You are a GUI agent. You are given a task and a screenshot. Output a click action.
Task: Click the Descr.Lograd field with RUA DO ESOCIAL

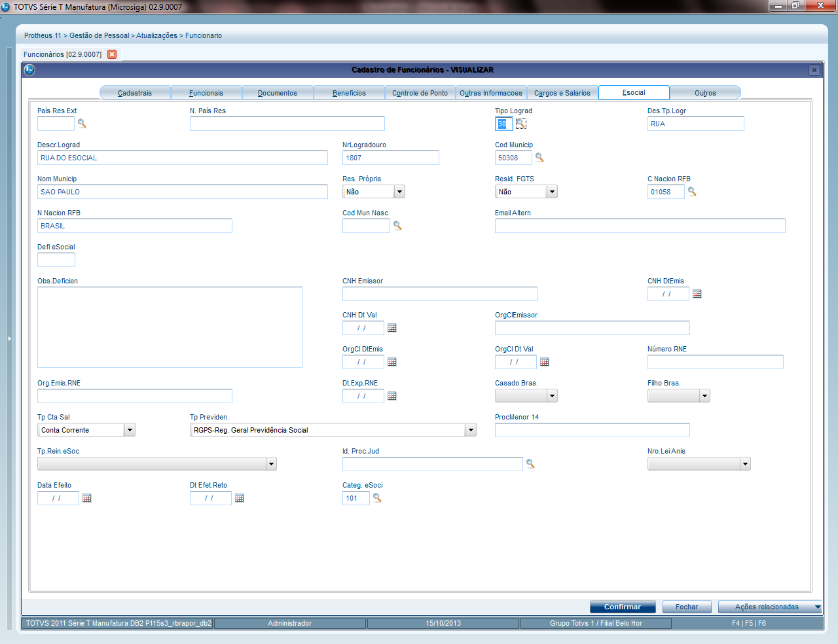tap(183, 158)
